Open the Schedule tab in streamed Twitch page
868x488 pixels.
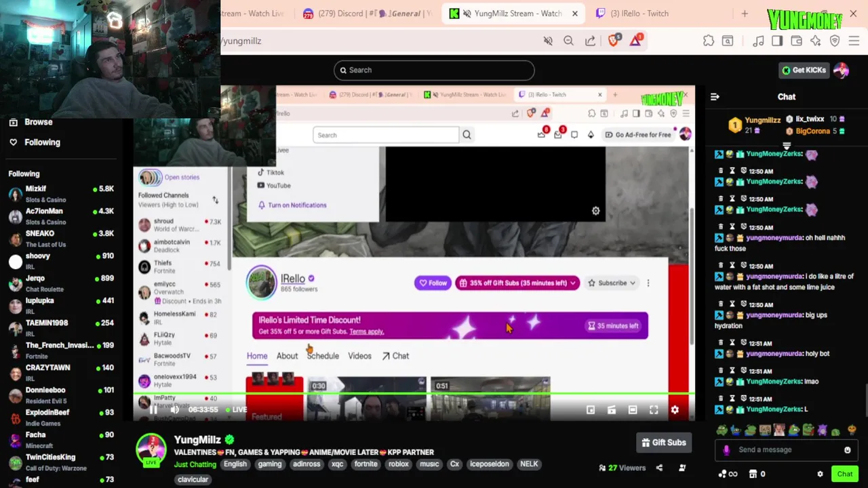[x=323, y=356]
